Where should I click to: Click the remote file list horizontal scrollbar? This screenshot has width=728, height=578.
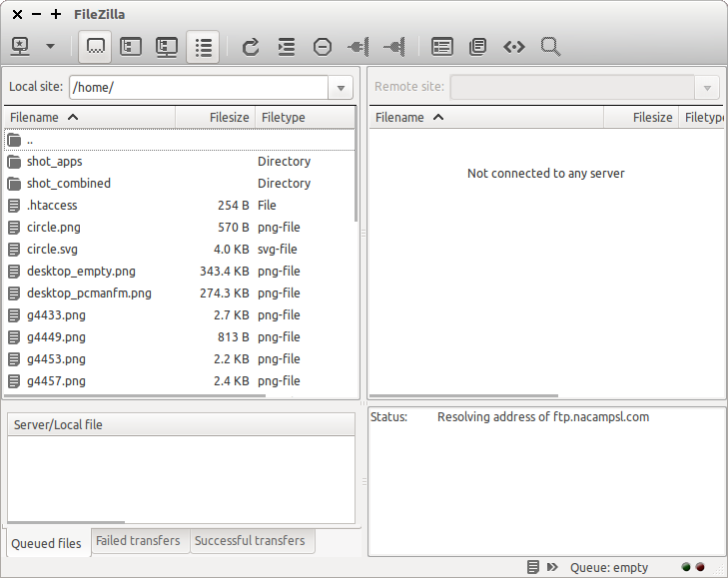click(463, 396)
